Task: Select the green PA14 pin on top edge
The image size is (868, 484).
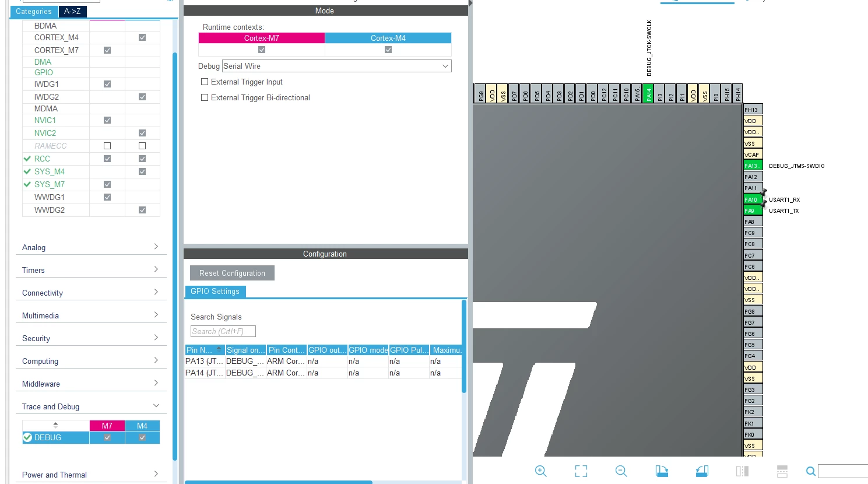Action: coord(648,93)
